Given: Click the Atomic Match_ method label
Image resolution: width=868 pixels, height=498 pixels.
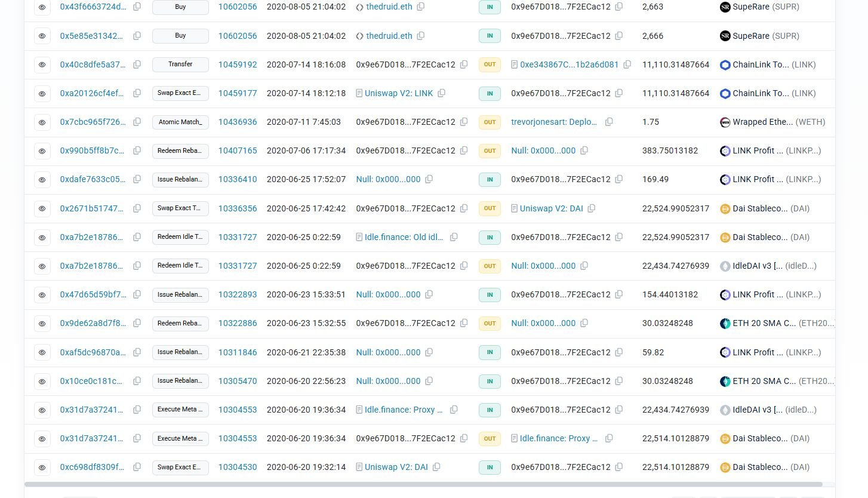Looking at the screenshot, I should pyautogui.click(x=180, y=122).
